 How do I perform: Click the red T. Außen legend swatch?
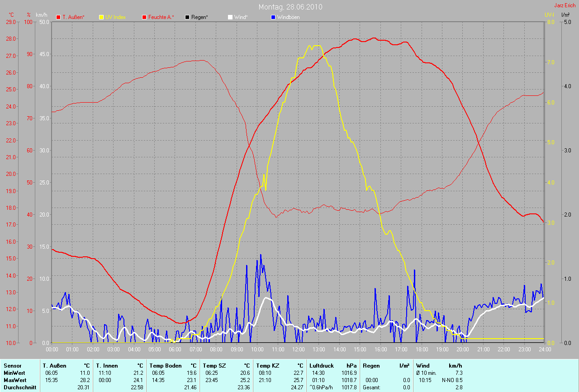tap(58, 17)
